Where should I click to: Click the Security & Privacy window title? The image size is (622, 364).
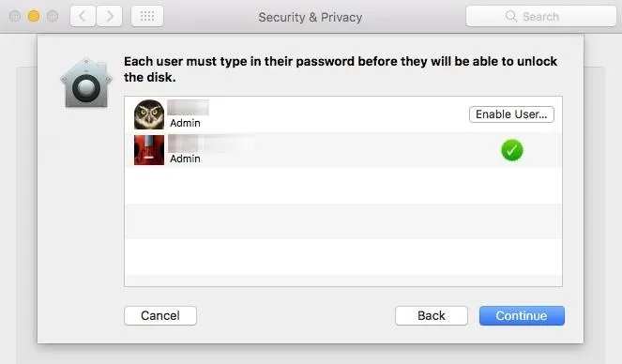311,17
